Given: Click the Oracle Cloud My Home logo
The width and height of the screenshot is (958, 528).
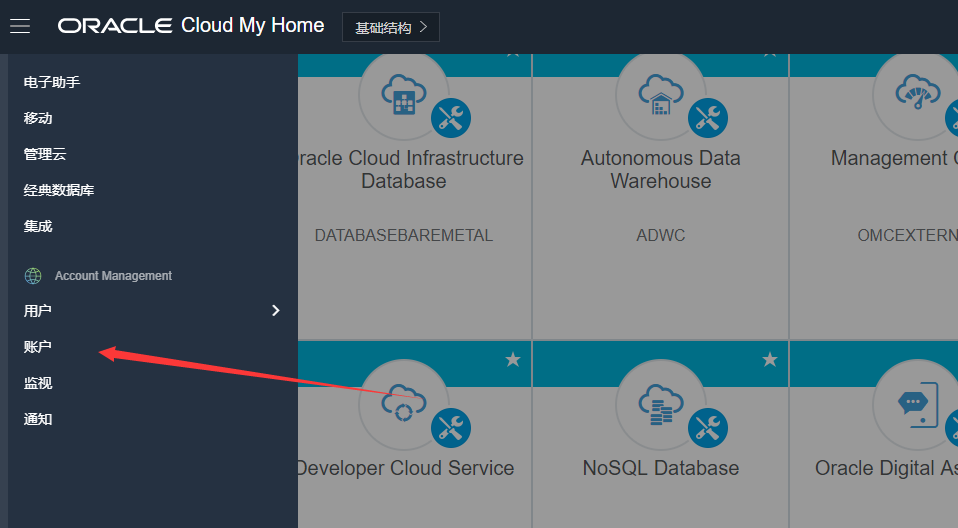Looking at the screenshot, I should click(191, 26).
